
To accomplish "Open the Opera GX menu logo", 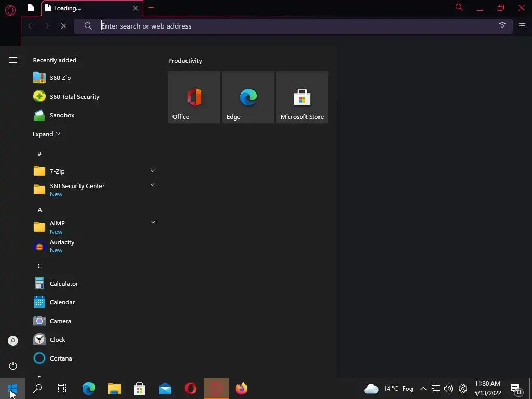I will pyautogui.click(x=10, y=10).
